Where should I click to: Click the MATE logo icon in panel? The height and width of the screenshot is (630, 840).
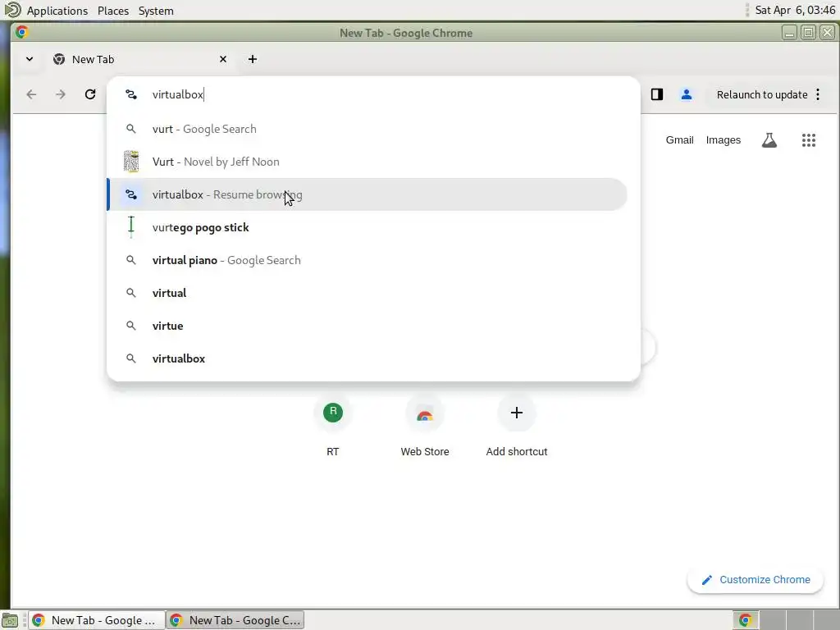point(12,10)
